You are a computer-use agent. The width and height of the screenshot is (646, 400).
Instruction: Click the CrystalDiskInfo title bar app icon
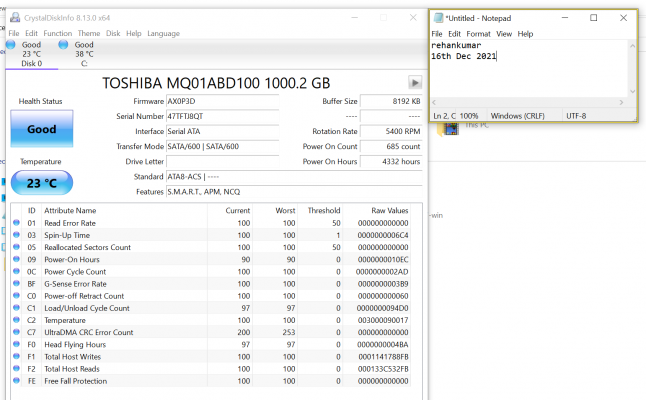click(x=15, y=18)
